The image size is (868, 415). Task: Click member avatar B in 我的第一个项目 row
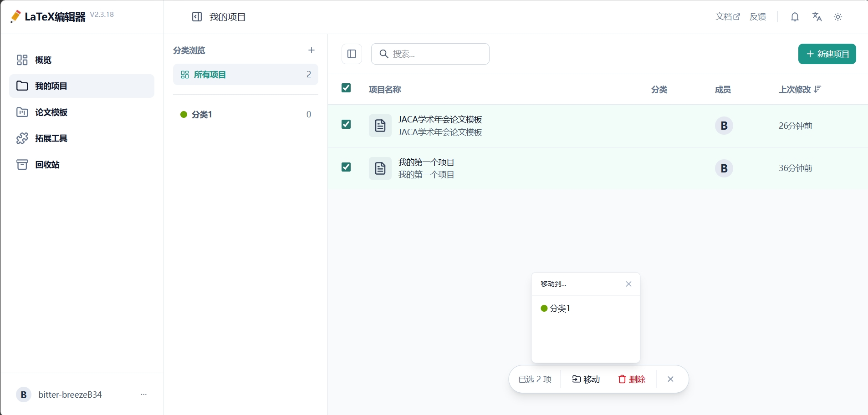point(724,168)
